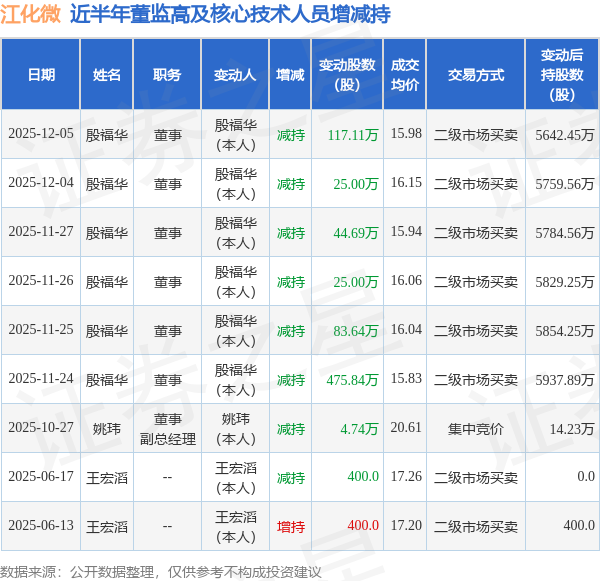Image resolution: width=600 pixels, height=581 pixels.
Task: Click 殷福华 name in the 2025-11-24 row
Action: tap(107, 380)
